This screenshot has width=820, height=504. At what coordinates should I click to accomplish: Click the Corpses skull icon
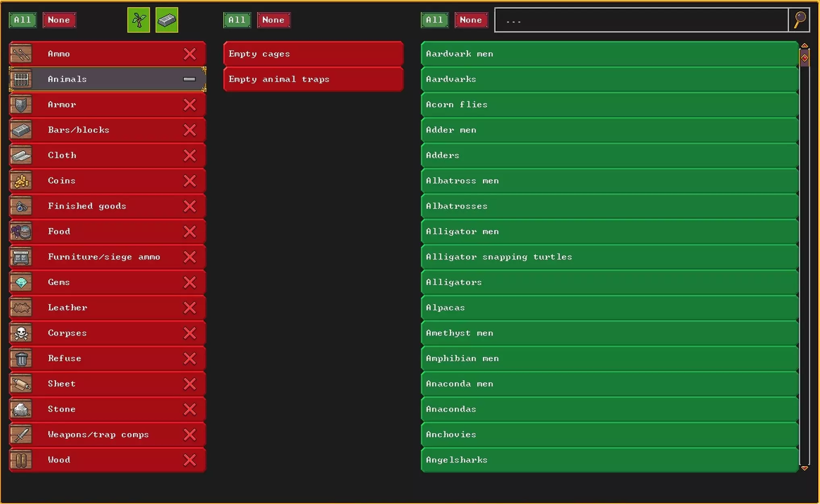click(x=21, y=333)
